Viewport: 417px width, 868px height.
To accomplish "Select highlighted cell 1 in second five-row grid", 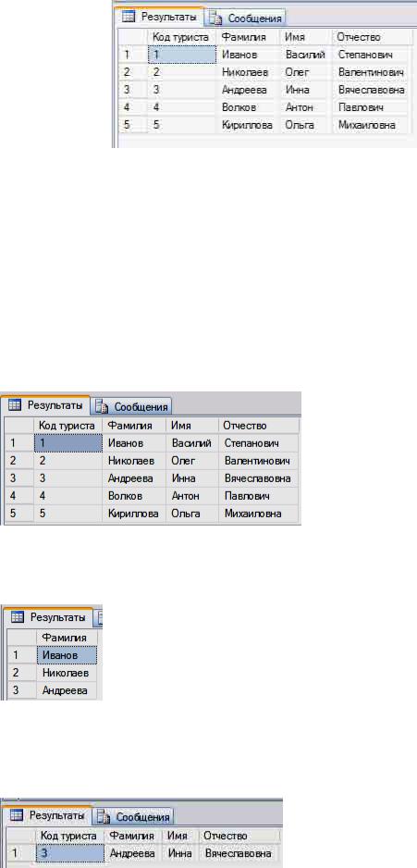I will (68, 443).
